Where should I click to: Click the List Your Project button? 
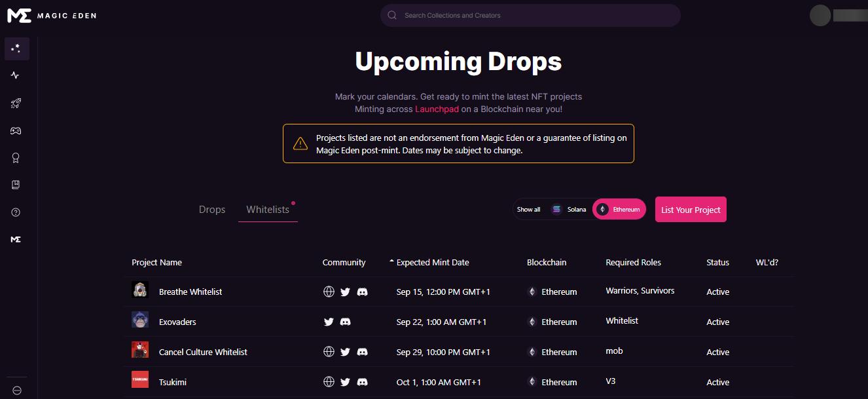click(691, 210)
